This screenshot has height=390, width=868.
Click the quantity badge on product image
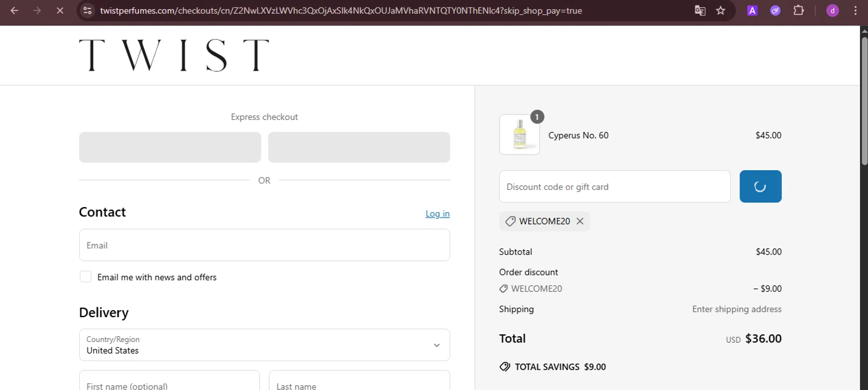click(537, 117)
